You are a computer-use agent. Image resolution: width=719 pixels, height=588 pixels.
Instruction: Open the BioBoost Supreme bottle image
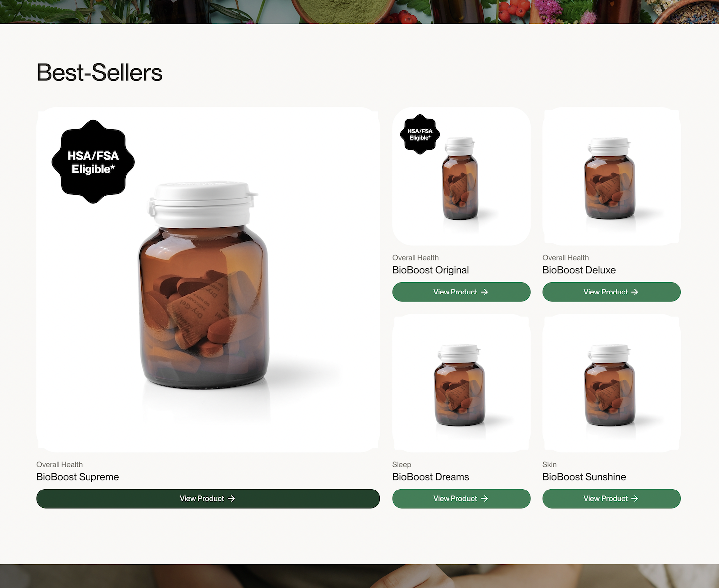click(x=208, y=280)
